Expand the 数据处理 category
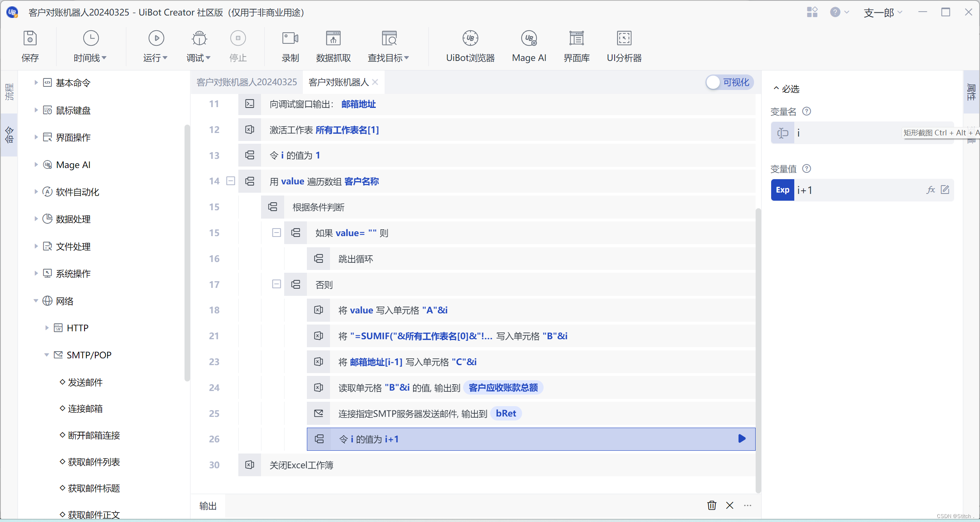980x522 pixels. (36, 219)
